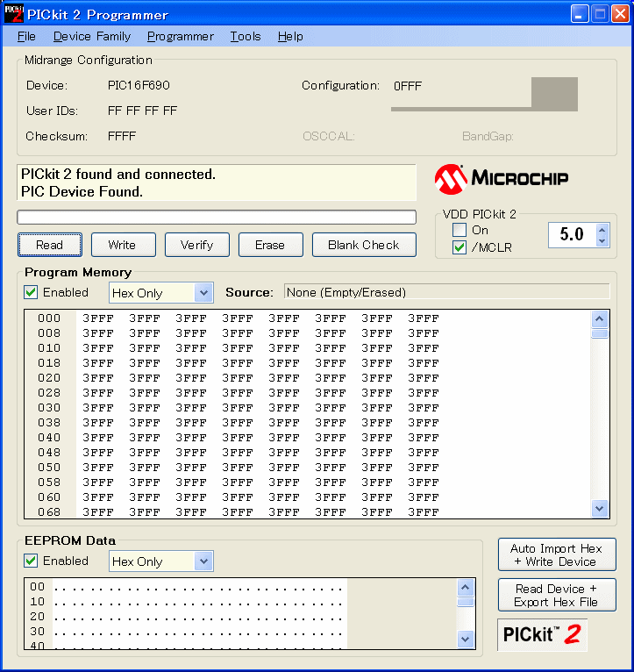
Task: Open the File menu
Action: tap(26, 37)
